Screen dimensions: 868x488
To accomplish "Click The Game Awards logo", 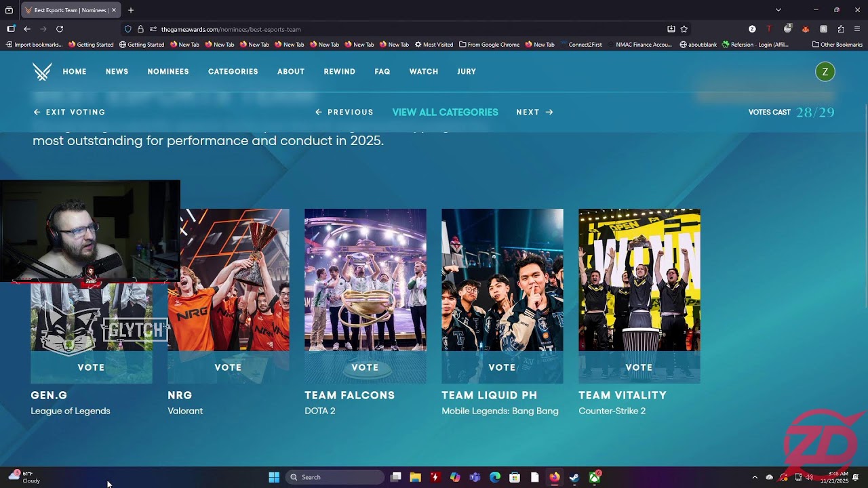I will coord(42,71).
